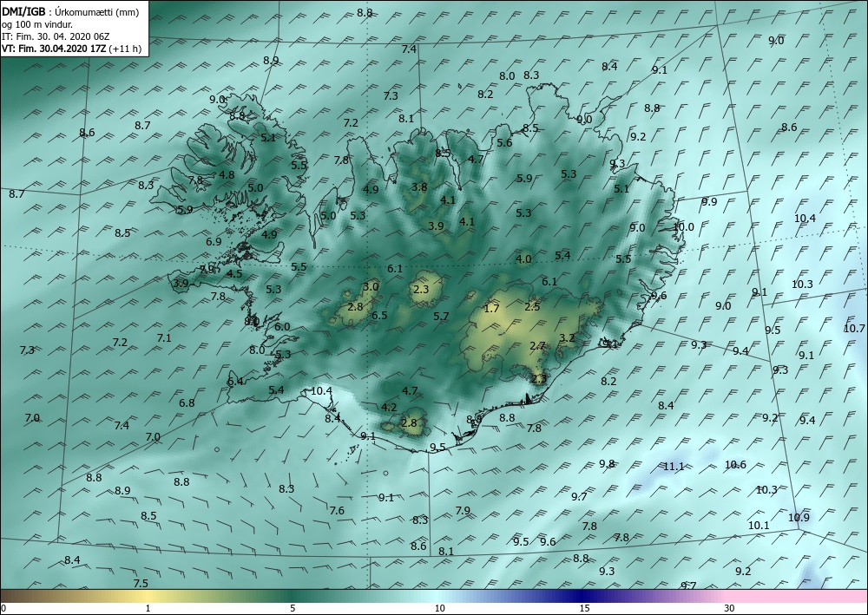Screen dimensions: 868x615
Task: Click the 10.9 value on the map
Action: pyautogui.click(x=799, y=518)
